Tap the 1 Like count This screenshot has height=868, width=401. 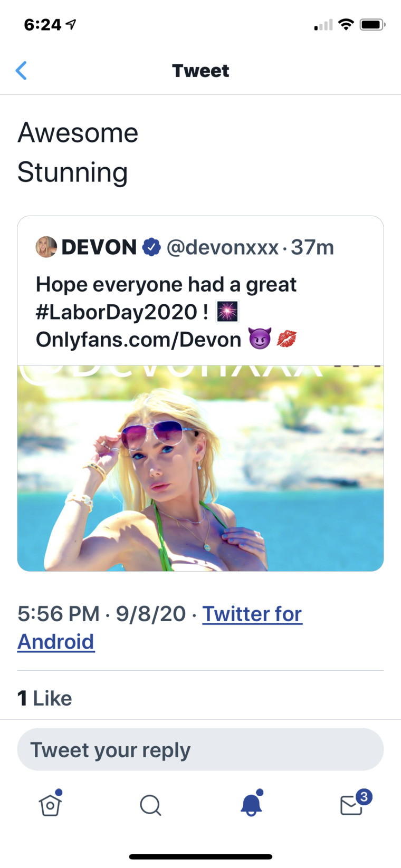44,698
